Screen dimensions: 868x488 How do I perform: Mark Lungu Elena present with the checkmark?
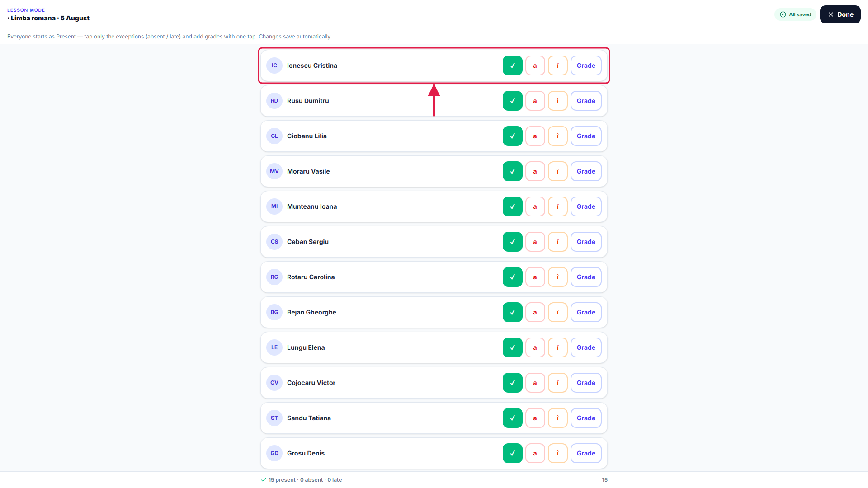(512, 347)
